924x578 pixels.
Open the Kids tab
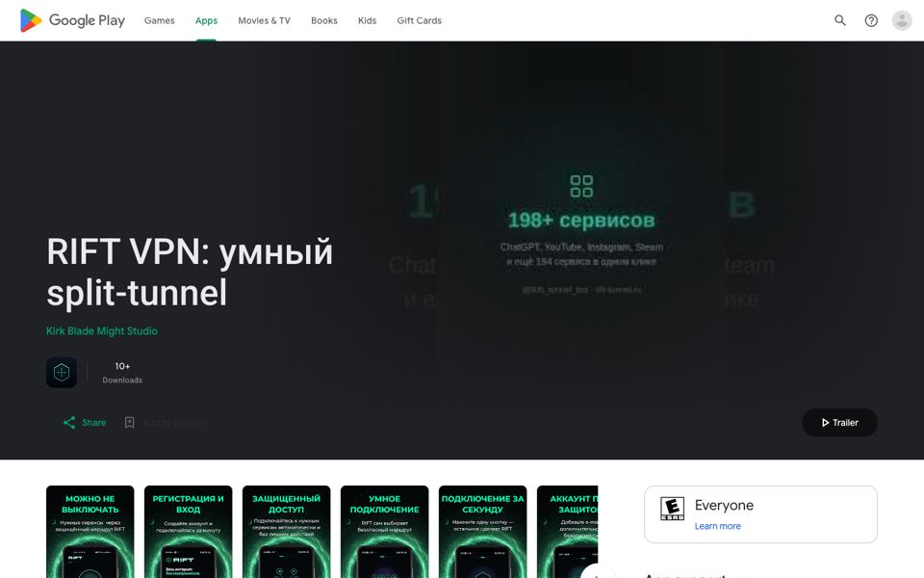click(x=367, y=20)
